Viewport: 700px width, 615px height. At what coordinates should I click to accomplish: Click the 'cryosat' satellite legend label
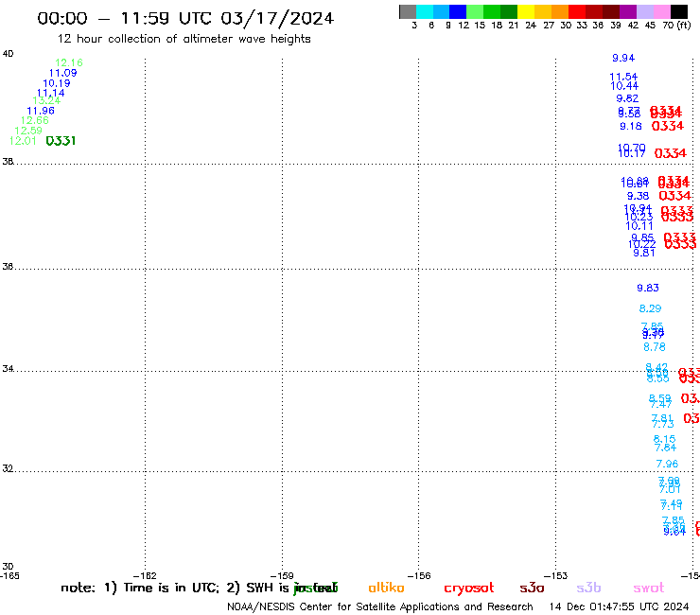(469, 589)
